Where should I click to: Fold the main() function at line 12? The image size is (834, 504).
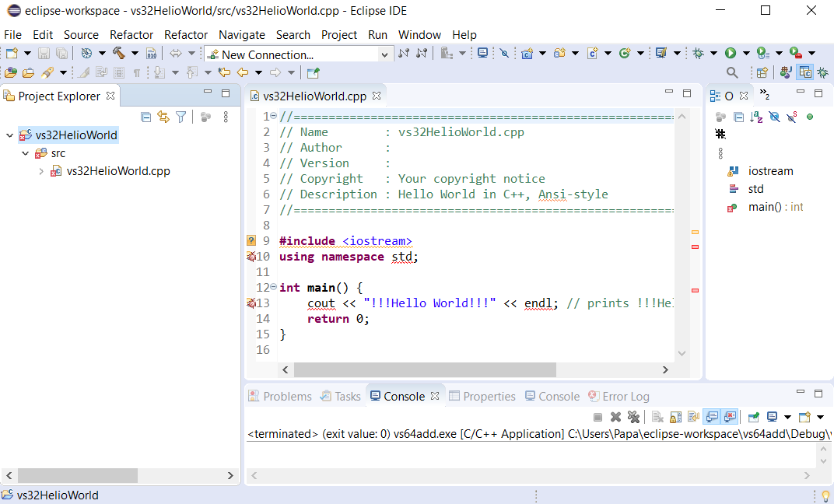coord(273,287)
